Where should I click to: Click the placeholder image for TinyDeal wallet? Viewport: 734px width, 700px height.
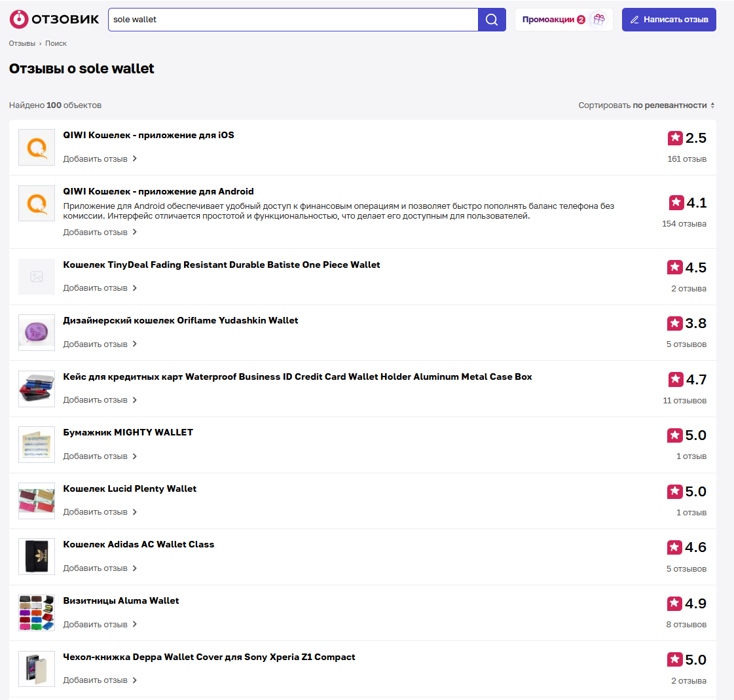pyautogui.click(x=37, y=277)
